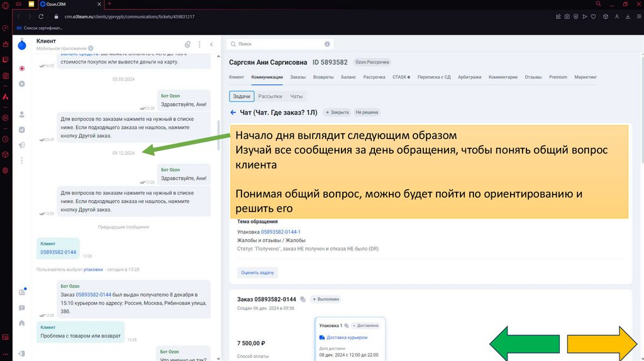The width and height of the screenshot is (644, 361).
Task: Copy icon next to Упаковка 1
Action: coord(347,326)
